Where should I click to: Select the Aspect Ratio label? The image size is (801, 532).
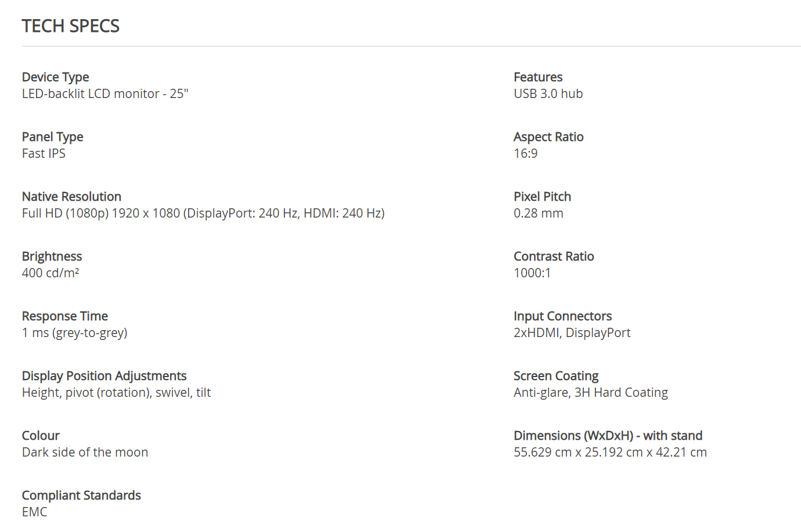tap(549, 137)
